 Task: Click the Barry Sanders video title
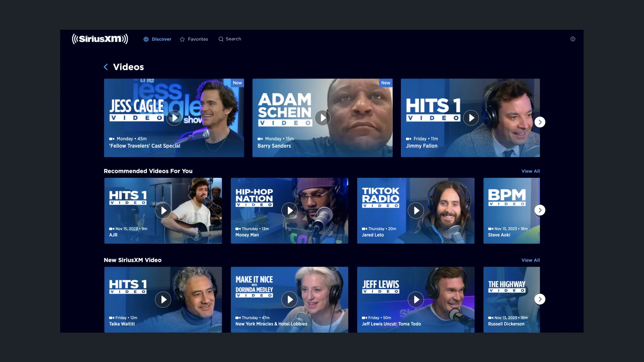[274, 146]
